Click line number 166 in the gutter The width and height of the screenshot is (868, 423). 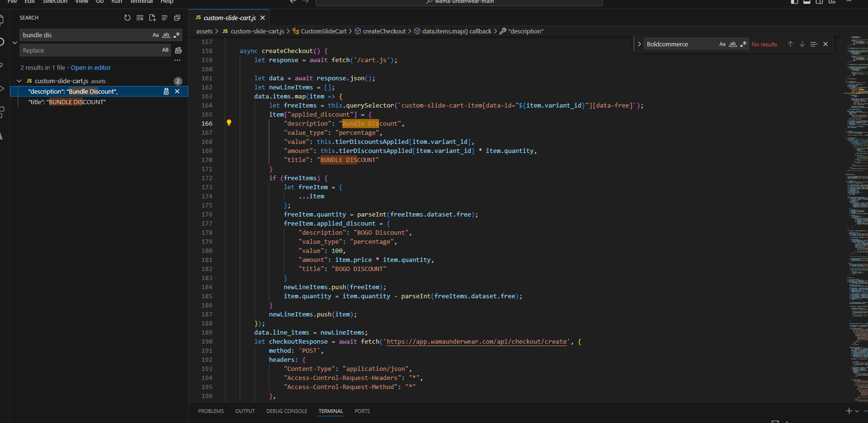207,123
